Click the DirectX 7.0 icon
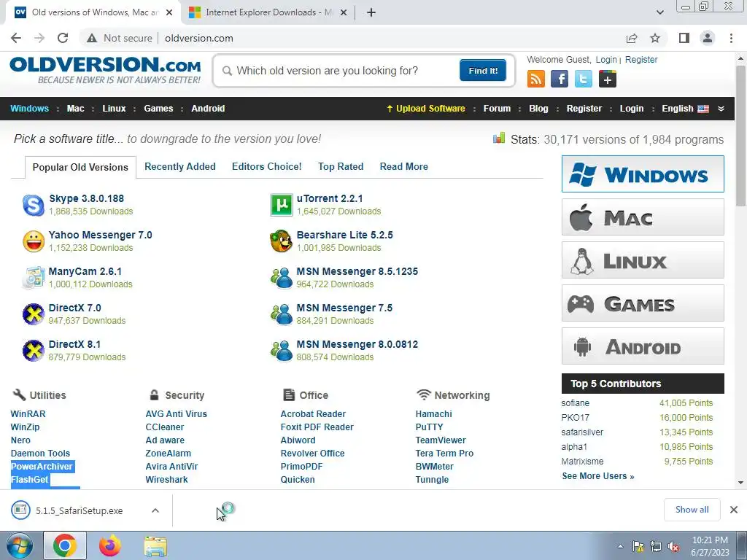This screenshot has height=560, width=747. click(x=34, y=314)
